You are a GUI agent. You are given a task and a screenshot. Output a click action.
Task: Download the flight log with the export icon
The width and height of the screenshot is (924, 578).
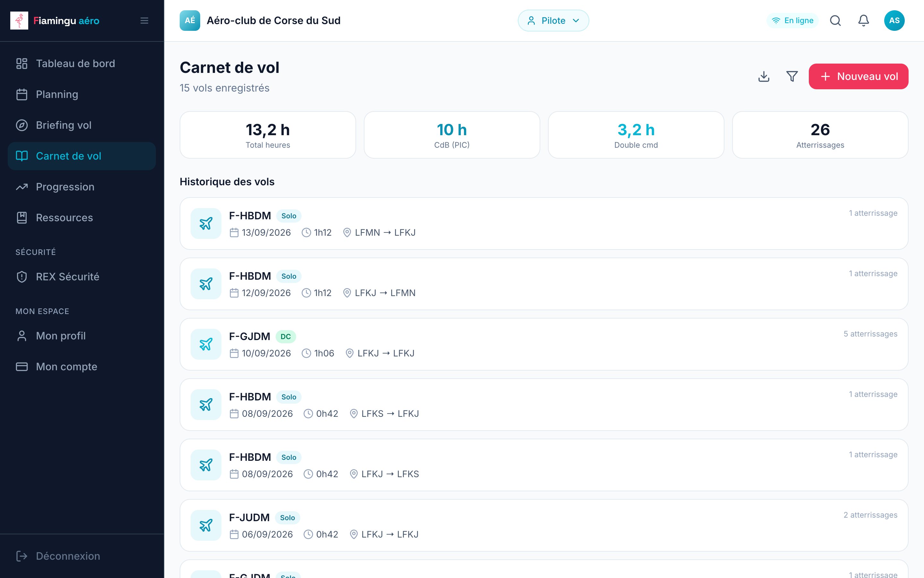[764, 76]
